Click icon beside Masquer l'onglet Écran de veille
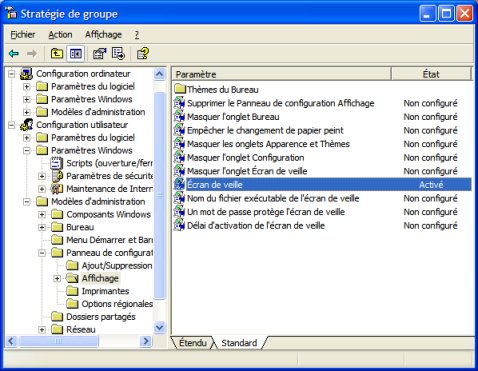 (x=180, y=171)
